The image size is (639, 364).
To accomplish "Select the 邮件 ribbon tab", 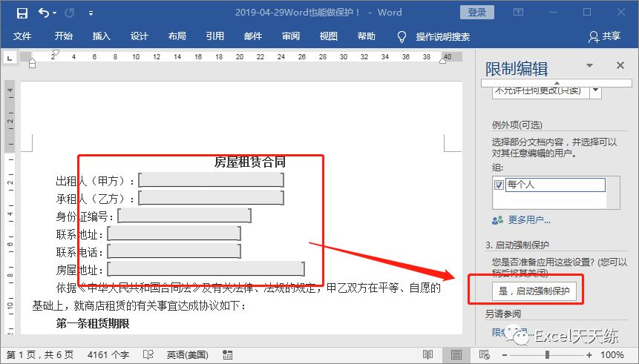I will click(252, 36).
